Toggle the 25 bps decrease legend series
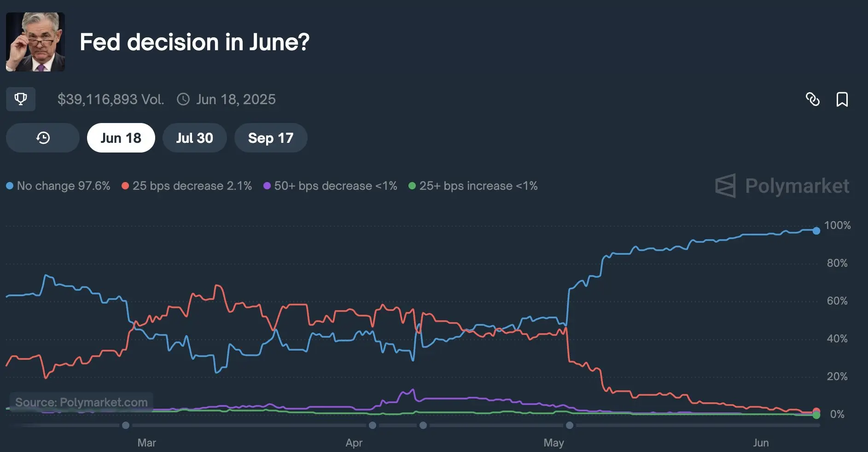Screen dimensions: 868x452 (x=187, y=186)
